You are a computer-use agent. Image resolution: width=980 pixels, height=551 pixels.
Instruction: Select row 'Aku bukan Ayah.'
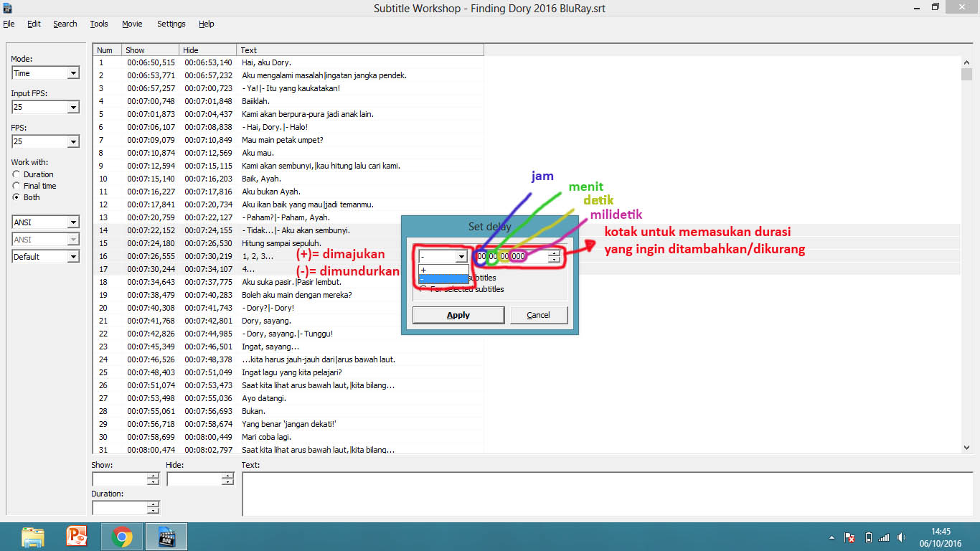(x=288, y=192)
